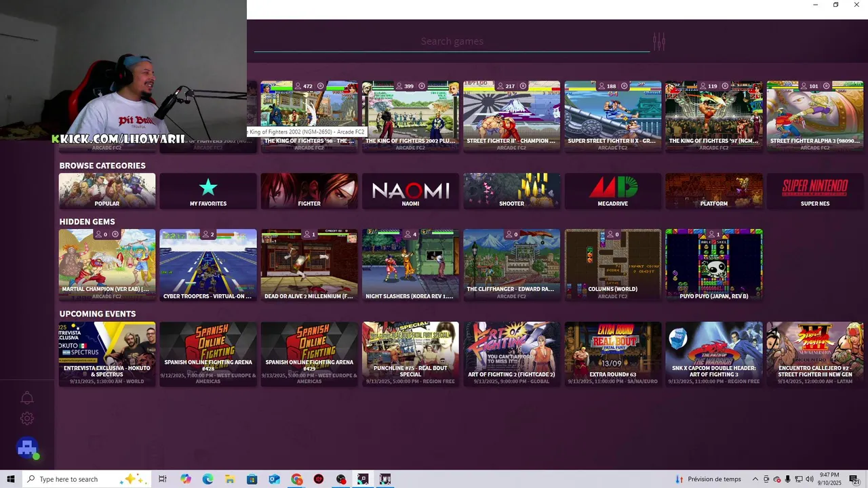
Task: Open the NAOMI category
Action: click(410, 190)
